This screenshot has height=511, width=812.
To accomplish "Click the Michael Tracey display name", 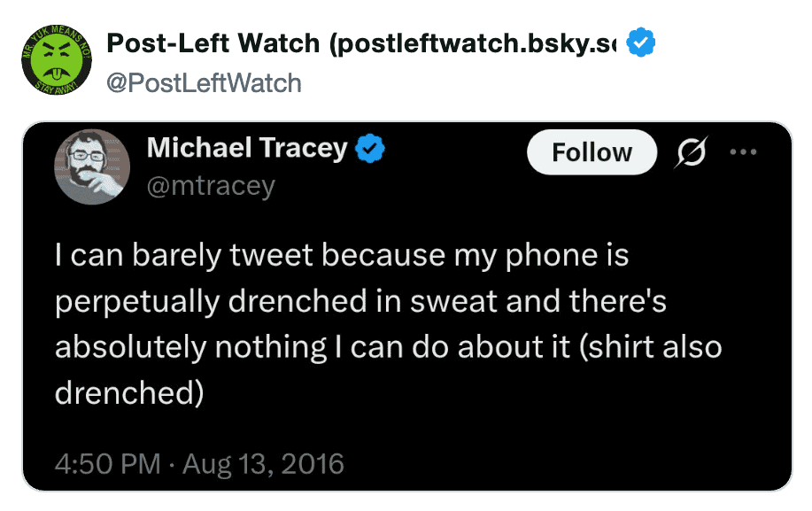I will pos(247,148).
